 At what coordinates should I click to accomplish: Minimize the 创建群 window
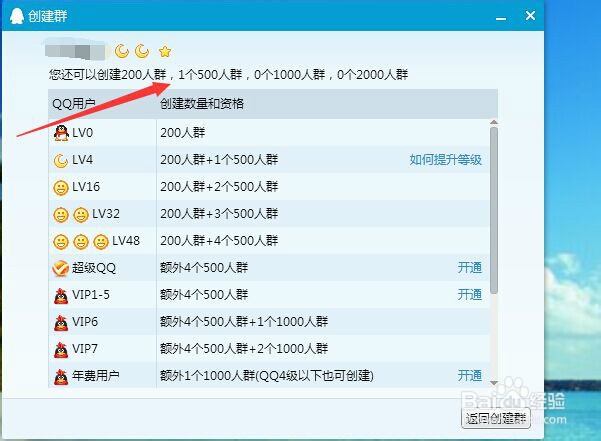[501, 18]
